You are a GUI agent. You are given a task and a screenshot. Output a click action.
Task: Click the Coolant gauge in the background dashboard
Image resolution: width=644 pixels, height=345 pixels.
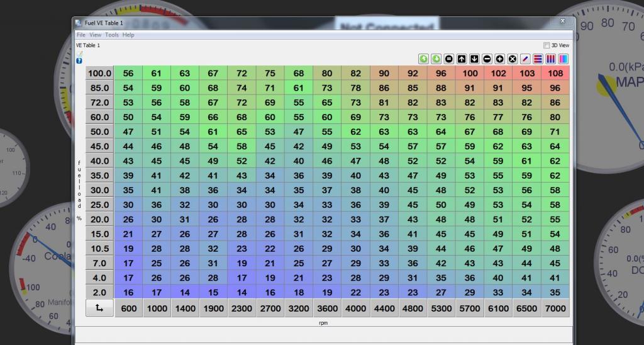point(41,268)
